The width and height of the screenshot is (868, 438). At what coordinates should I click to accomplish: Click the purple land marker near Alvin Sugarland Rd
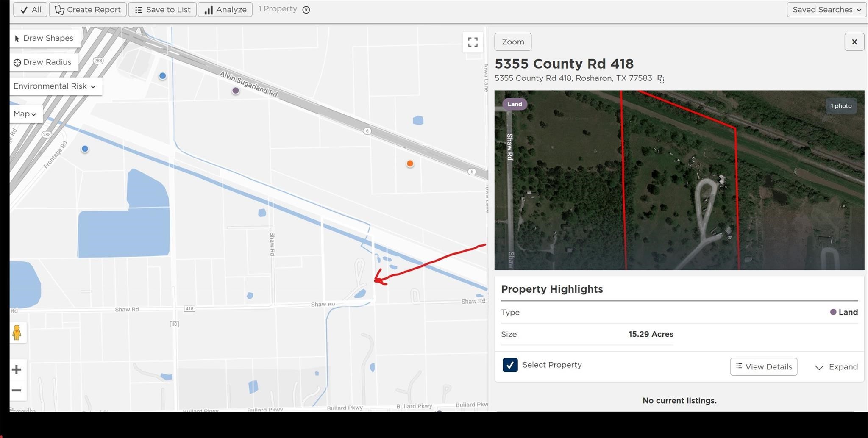click(x=236, y=91)
